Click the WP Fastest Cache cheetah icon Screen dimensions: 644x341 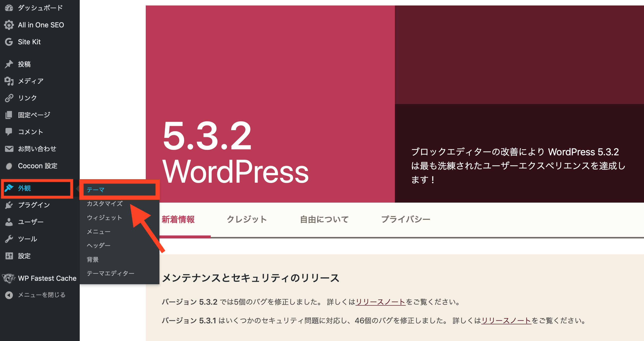[8, 278]
